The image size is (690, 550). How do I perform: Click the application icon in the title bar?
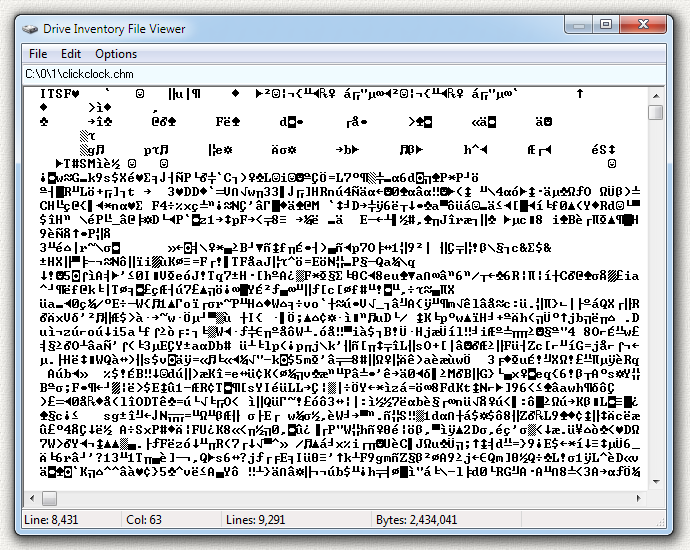(31, 29)
